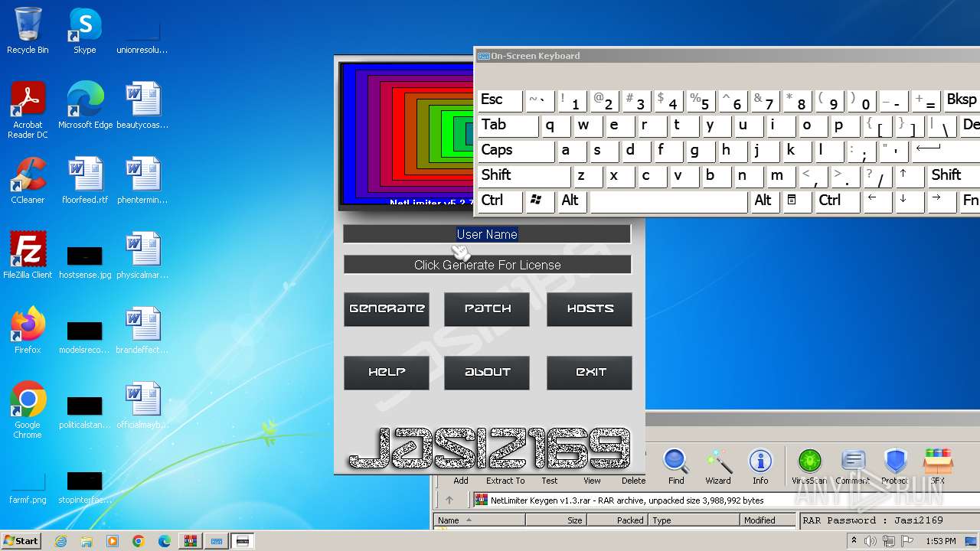Sort WinRAR list by Packed column
The width and height of the screenshot is (980, 551).
coord(617,520)
